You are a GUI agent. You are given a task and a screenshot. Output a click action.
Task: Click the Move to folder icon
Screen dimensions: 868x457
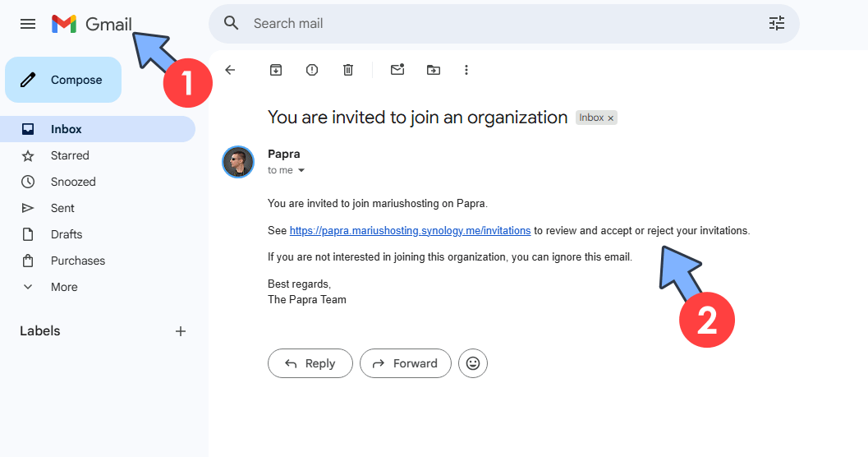click(434, 70)
